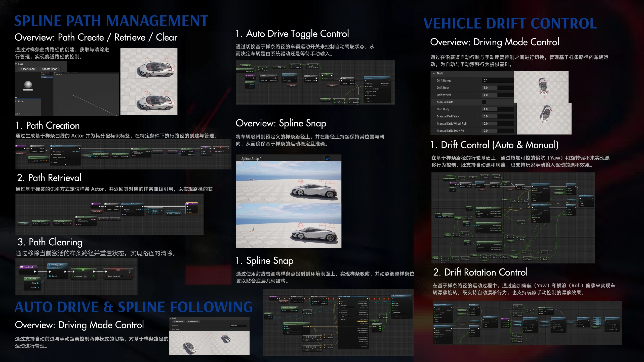Click the Drift Body value field
Viewport: 644px width, 362px height.
click(x=498, y=109)
